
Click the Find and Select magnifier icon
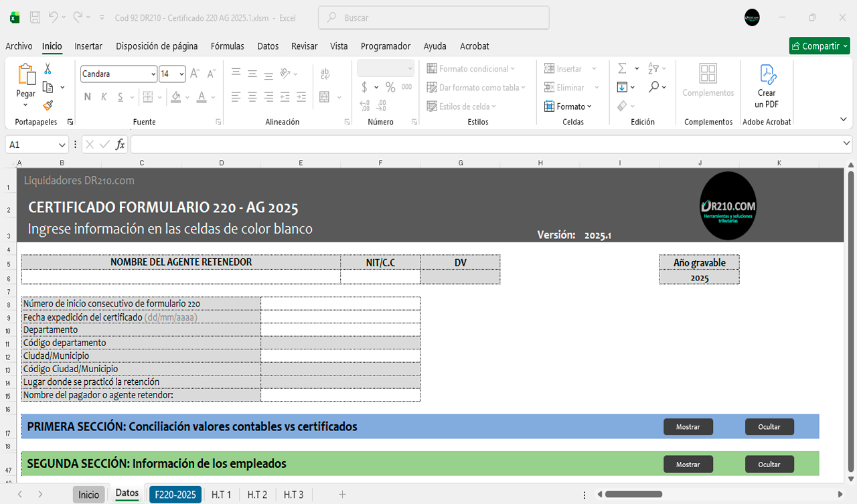tap(653, 87)
